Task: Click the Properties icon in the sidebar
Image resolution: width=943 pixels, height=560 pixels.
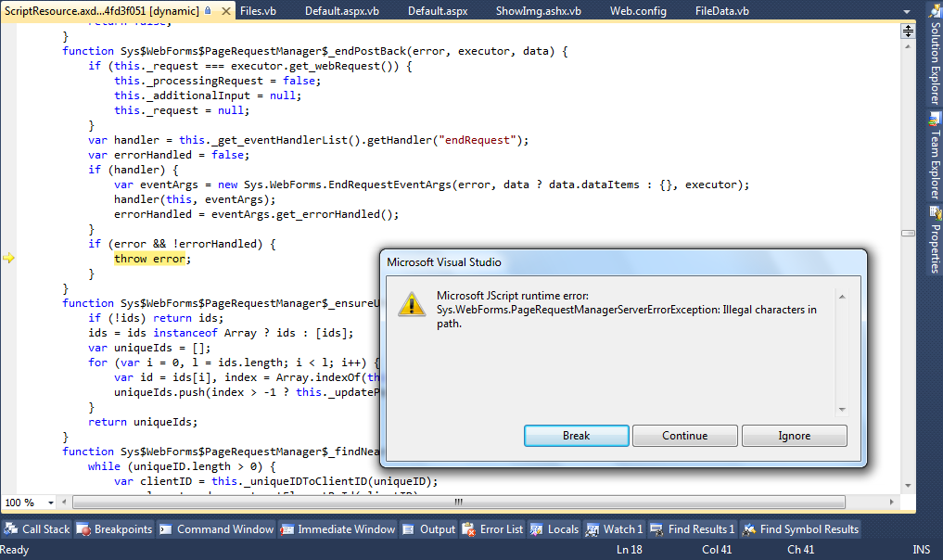Action: pos(935,213)
